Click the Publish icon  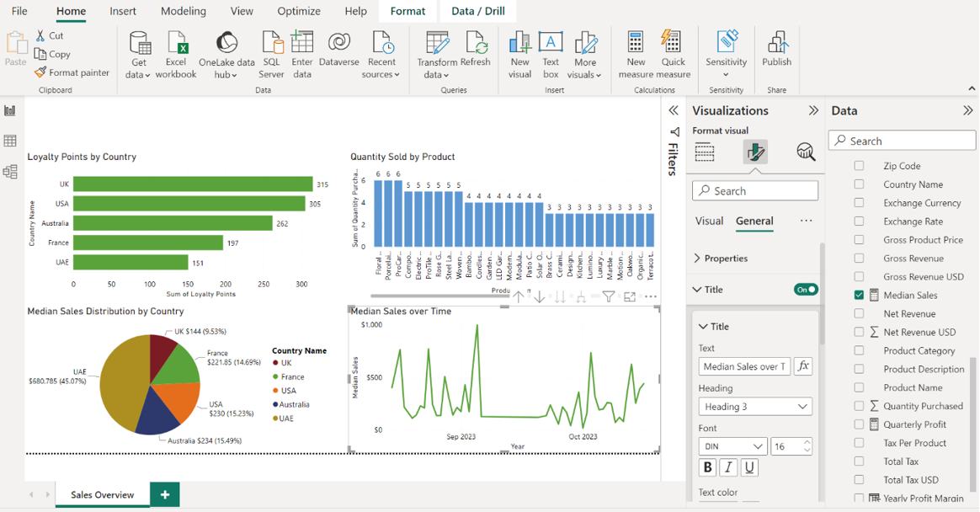coord(776,44)
